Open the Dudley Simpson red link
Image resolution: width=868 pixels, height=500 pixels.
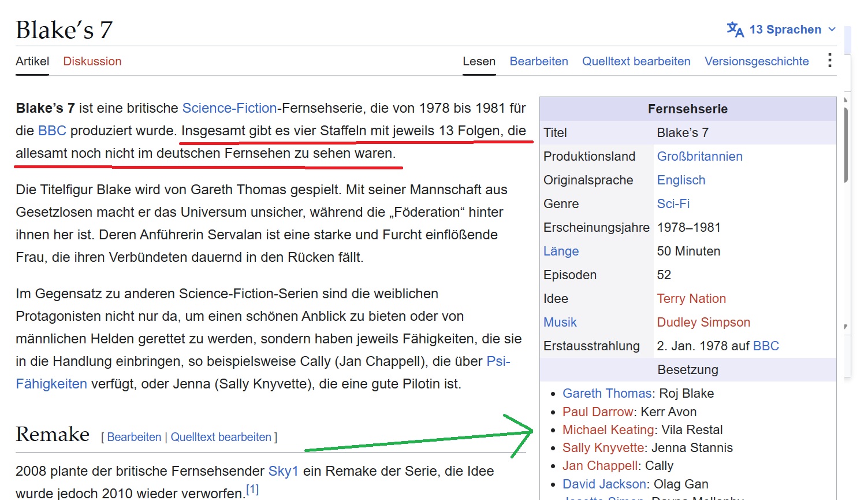[703, 322]
